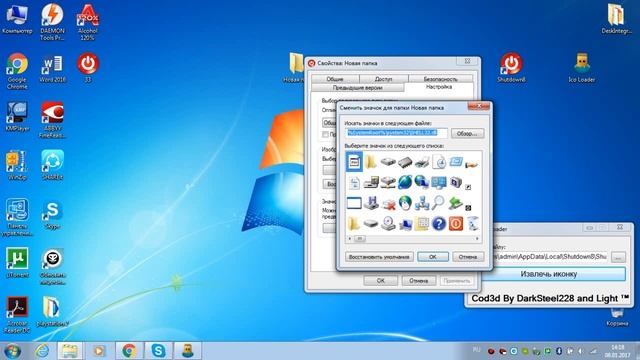The width and height of the screenshot is (640, 360).
Task: Select the SHAREit desktop icon
Action: pos(52,165)
